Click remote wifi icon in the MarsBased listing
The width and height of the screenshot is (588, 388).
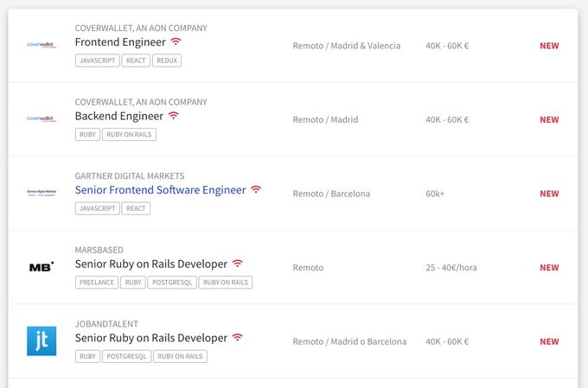point(238,263)
